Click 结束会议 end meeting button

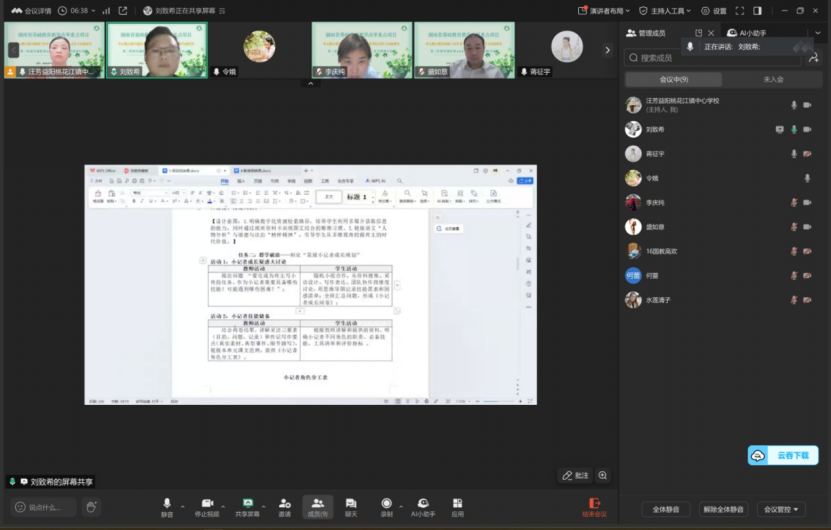coord(594,507)
